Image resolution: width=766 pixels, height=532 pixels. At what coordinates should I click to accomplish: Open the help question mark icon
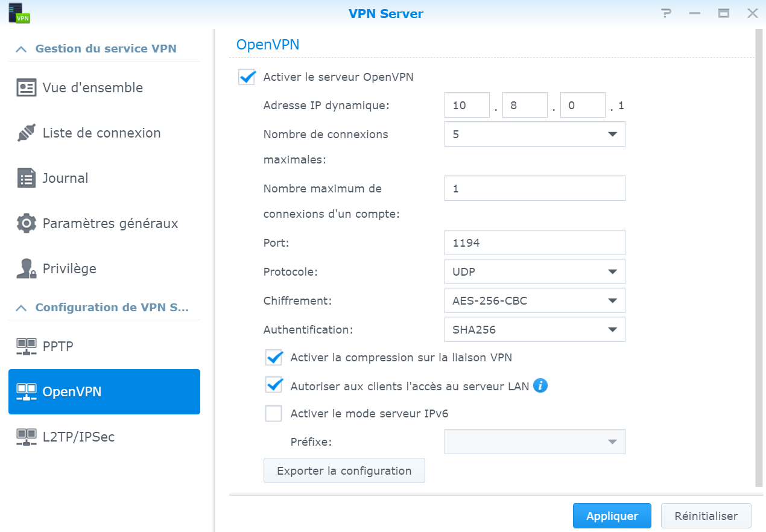pyautogui.click(x=666, y=13)
